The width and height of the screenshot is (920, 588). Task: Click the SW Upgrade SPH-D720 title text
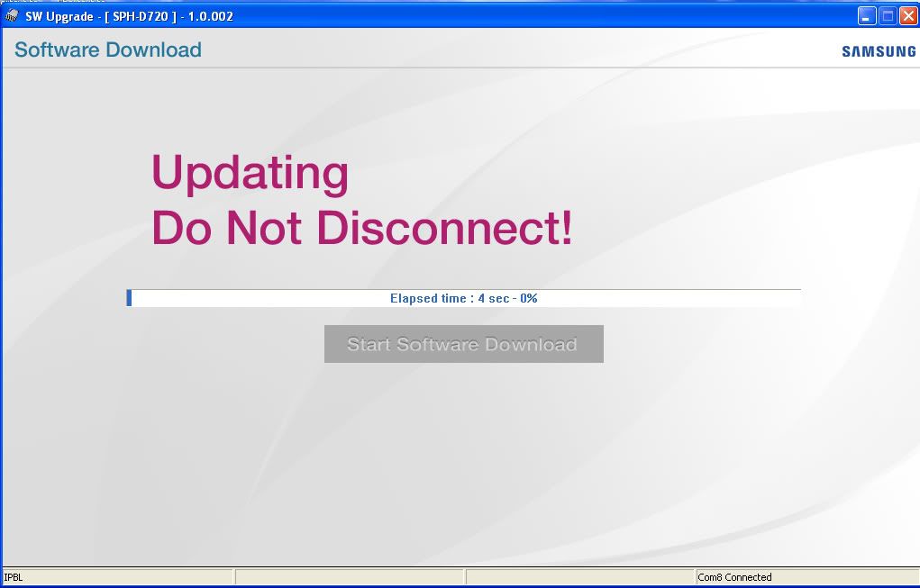coord(129,16)
